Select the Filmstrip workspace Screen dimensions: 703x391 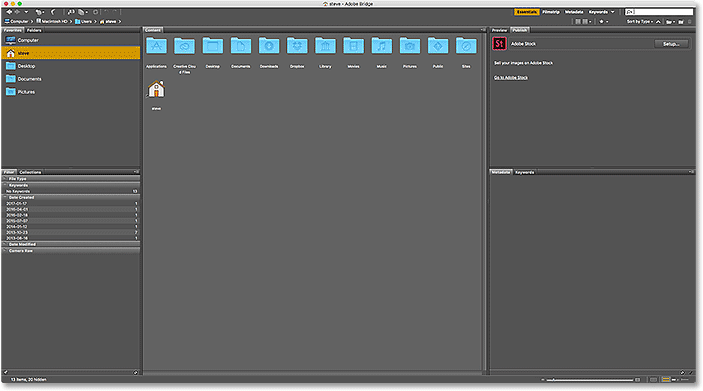pyautogui.click(x=551, y=12)
